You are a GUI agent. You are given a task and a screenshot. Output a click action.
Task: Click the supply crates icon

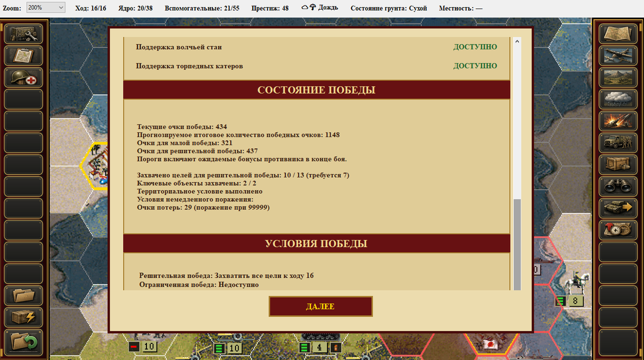(x=617, y=165)
